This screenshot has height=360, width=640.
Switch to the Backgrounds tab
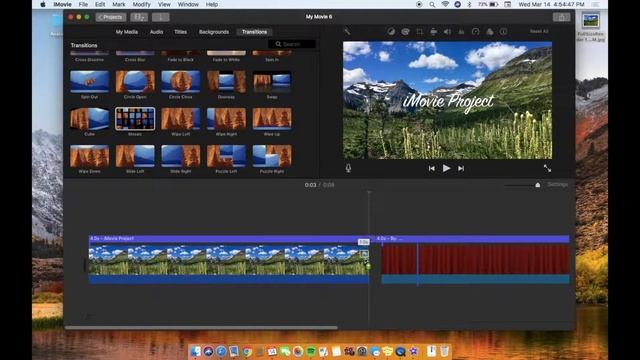(x=214, y=32)
